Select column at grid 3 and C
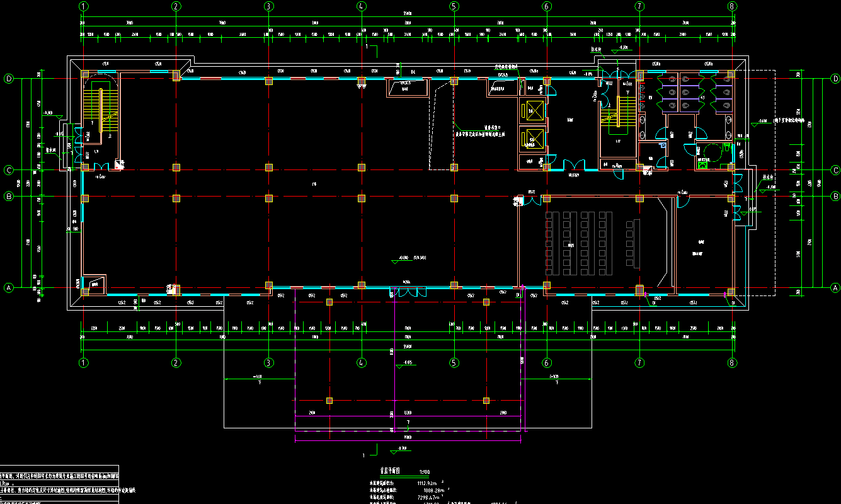This screenshot has width=841, height=504. pos(269,168)
